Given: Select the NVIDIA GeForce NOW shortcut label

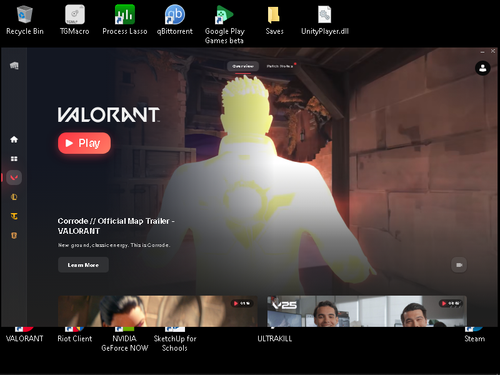Looking at the screenshot, I should (x=125, y=343).
